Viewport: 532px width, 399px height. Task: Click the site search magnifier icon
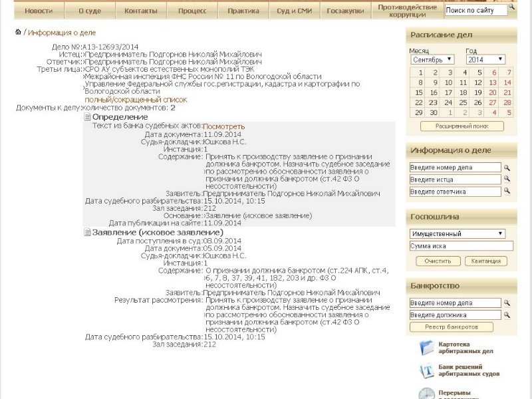click(x=511, y=8)
